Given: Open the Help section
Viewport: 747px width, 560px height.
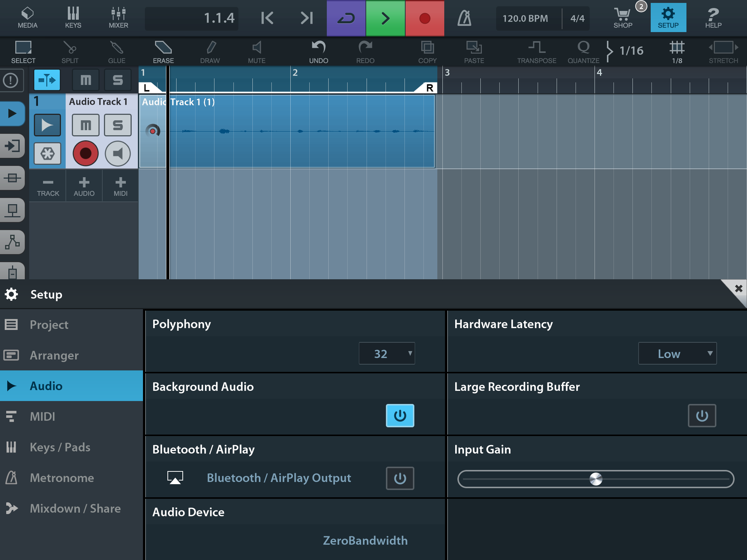Looking at the screenshot, I should (713, 17).
